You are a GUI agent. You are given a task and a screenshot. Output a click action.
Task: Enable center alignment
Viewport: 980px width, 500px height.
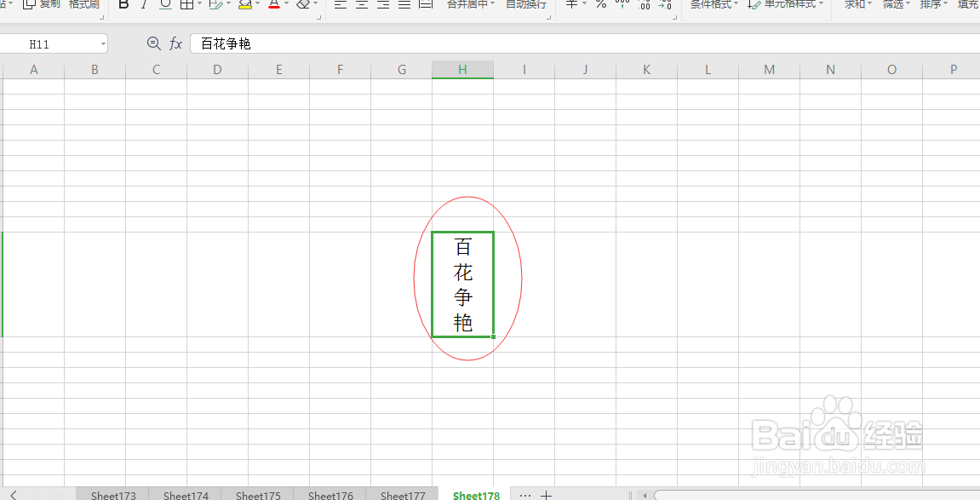click(x=361, y=5)
